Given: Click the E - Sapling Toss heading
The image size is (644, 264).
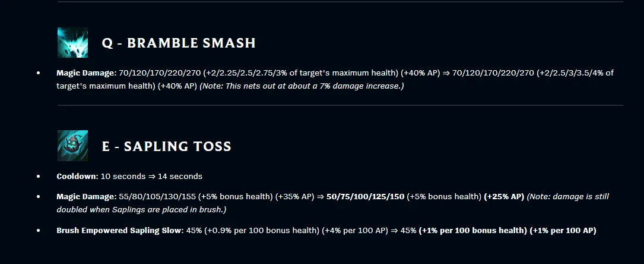Looking at the screenshot, I should [x=166, y=146].
